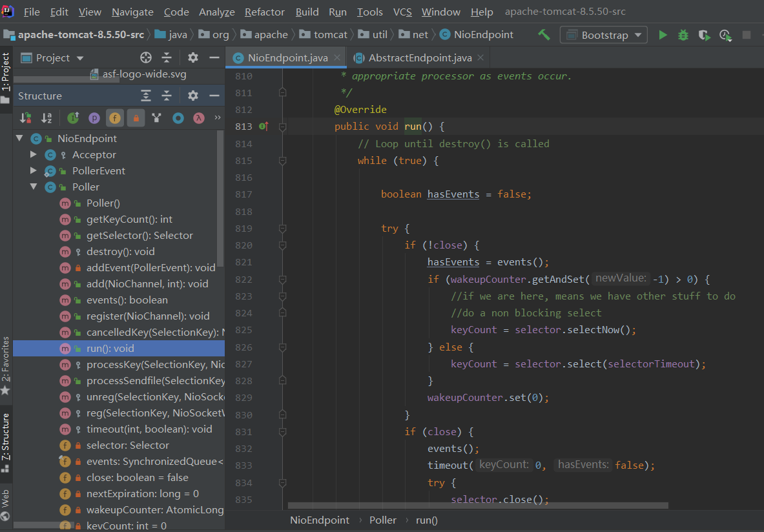Open the 1: Project tool window stripe

coord(6,78)
